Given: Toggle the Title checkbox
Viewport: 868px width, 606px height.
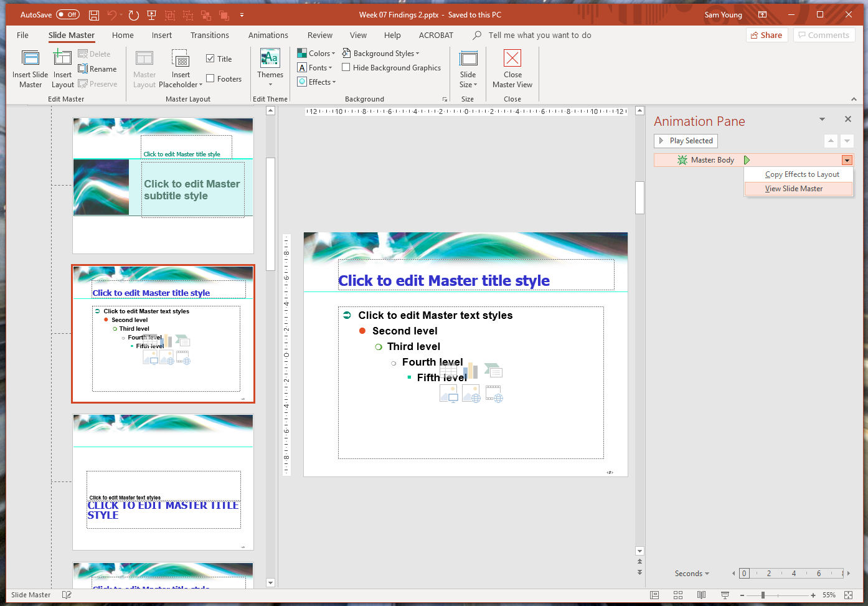Looking at the screenshot, I should click(210, 58).
